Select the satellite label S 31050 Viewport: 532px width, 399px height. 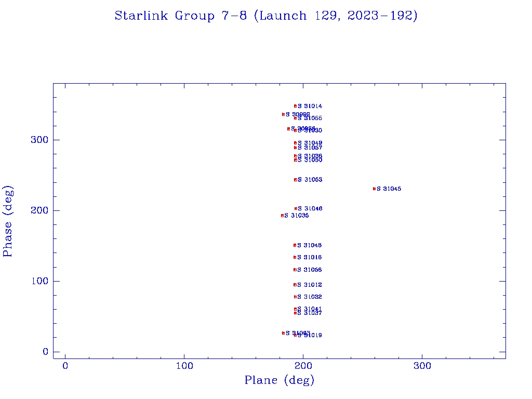tap(310, 160)
